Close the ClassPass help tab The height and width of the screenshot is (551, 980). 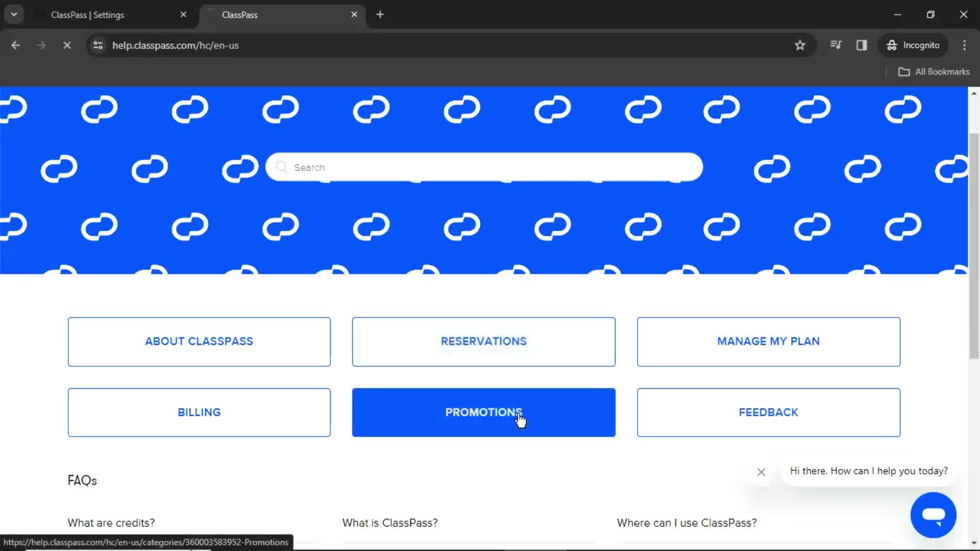tap(354, 15)
